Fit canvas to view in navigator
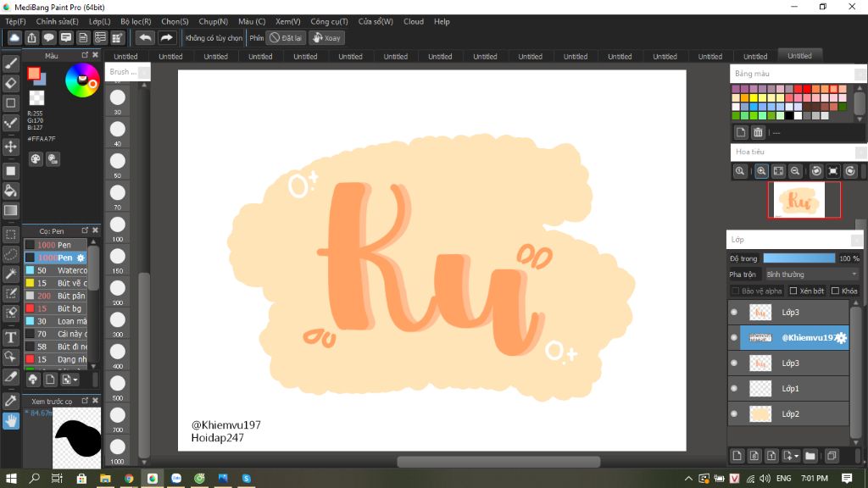 778,171
